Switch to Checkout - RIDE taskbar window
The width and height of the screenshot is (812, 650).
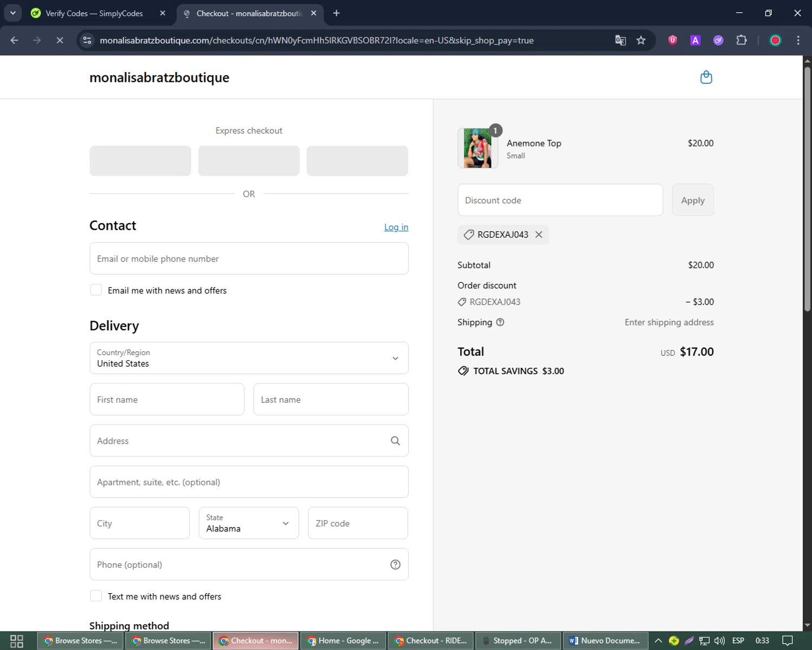pos(431,641)
